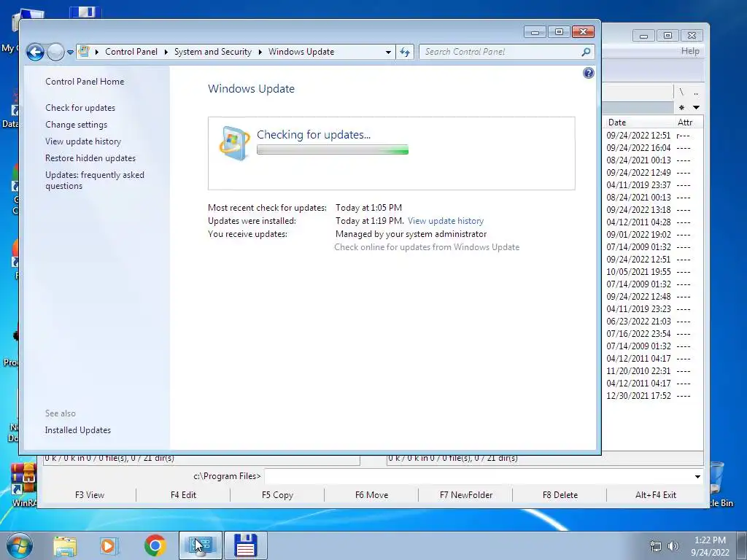This screenshot has height=560, width=747.
Task: Click the Control Panel taskbar button
Action: point(201,545)
